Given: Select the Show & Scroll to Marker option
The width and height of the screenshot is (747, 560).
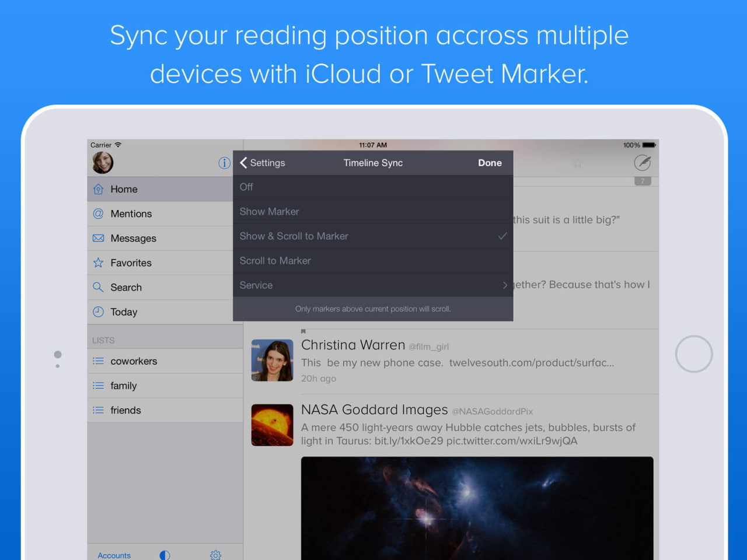Looking at the screenshot, I should (373, 236).
